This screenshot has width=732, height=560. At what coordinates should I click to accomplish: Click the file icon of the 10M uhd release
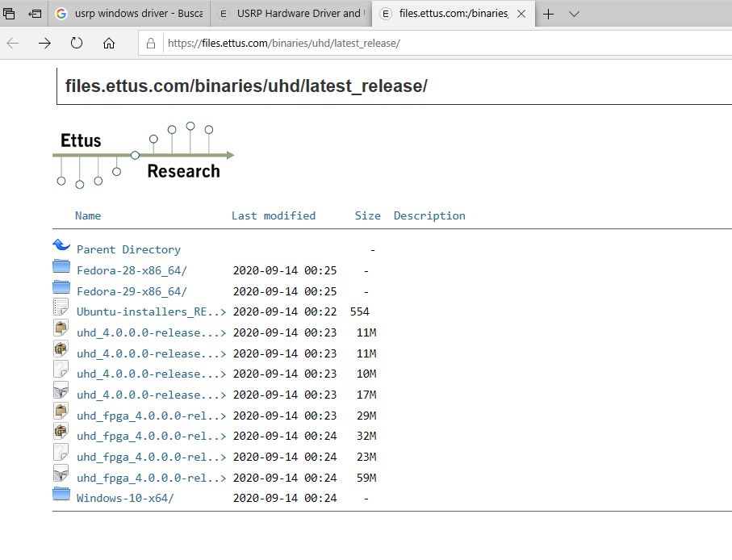[x=61, y=369]
